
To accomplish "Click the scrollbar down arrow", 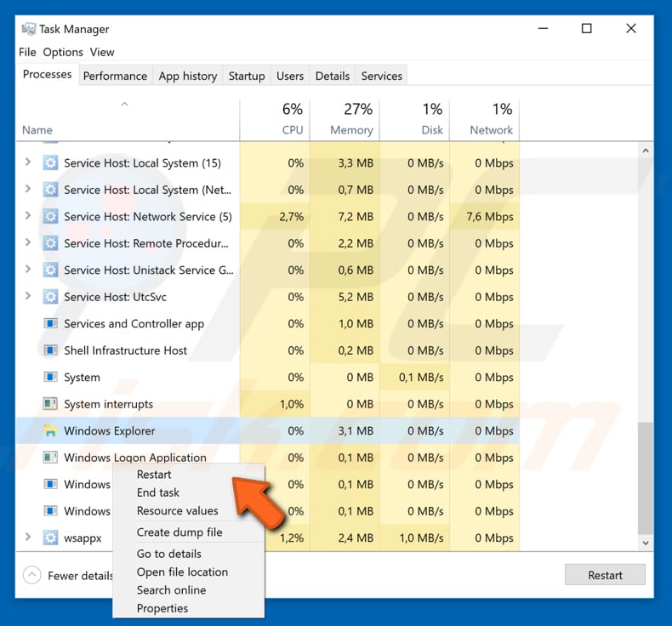I will click(646, 543).
